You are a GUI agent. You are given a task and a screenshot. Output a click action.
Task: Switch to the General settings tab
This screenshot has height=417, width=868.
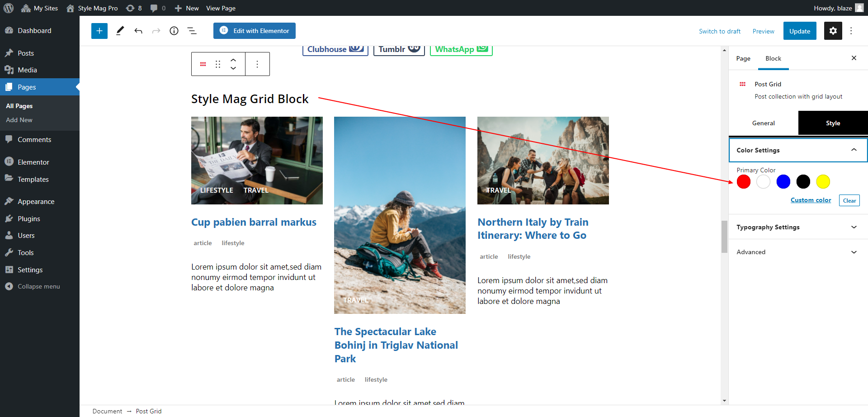tap(763, 123)
